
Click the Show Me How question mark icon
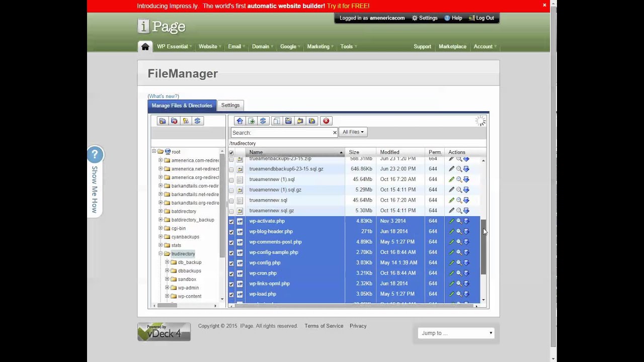(x=95, y=155)
